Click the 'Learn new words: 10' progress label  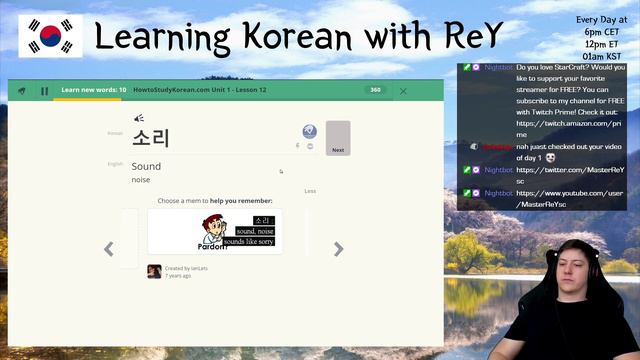tap(93, 90)
